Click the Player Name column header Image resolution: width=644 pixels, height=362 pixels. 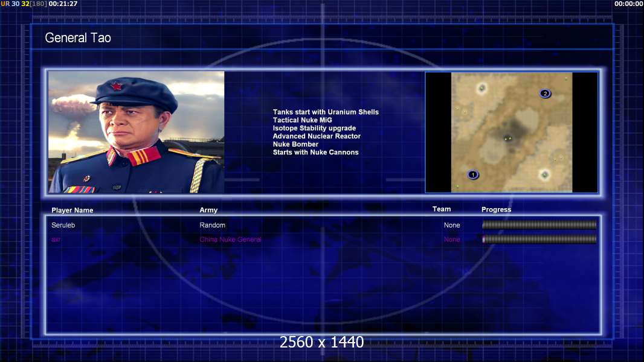click(72, 210)
